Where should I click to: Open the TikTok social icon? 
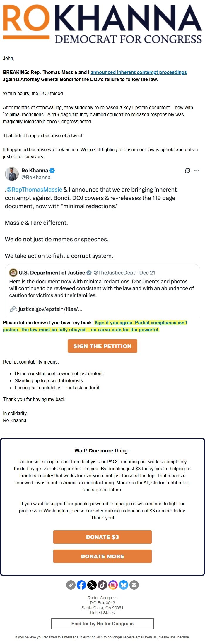(x=102, y=585)
